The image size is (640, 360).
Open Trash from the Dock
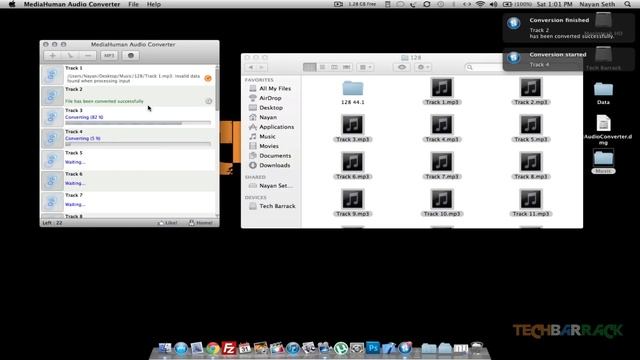pos(477,348)
